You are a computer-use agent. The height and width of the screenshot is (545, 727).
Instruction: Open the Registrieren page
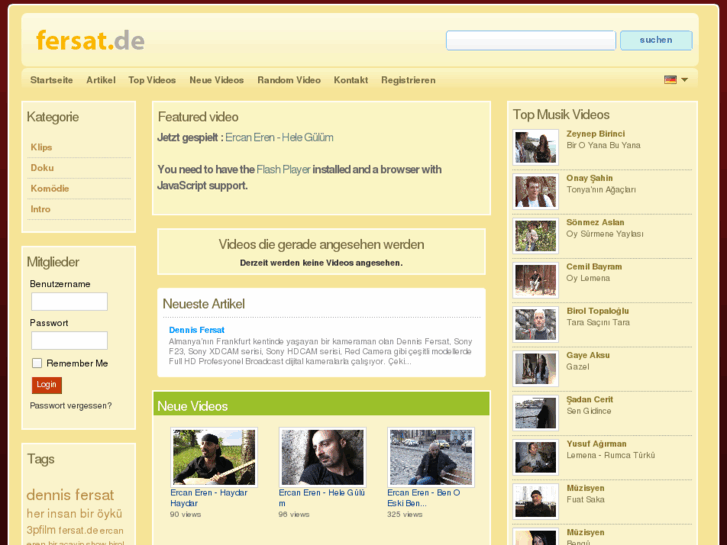coord(408,80)
